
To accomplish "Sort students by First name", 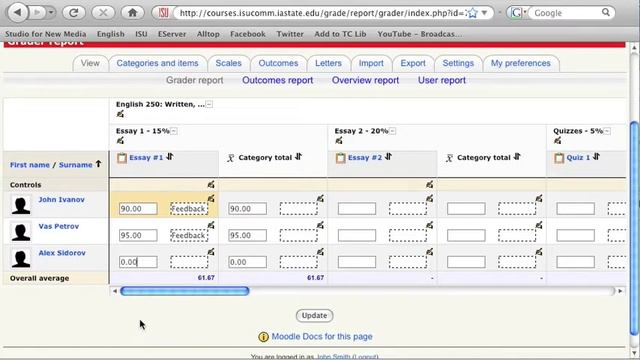I will coord(30,165).
